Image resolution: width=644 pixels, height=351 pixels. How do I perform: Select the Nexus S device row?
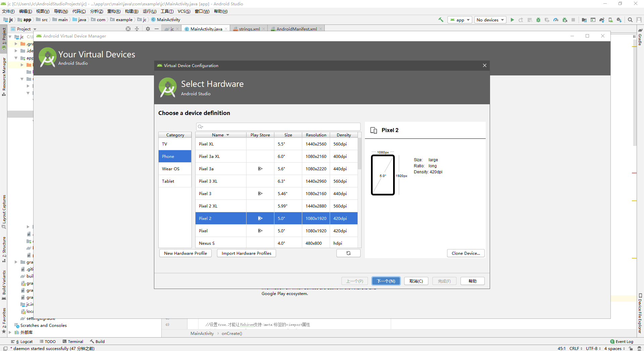click(276, 243)
